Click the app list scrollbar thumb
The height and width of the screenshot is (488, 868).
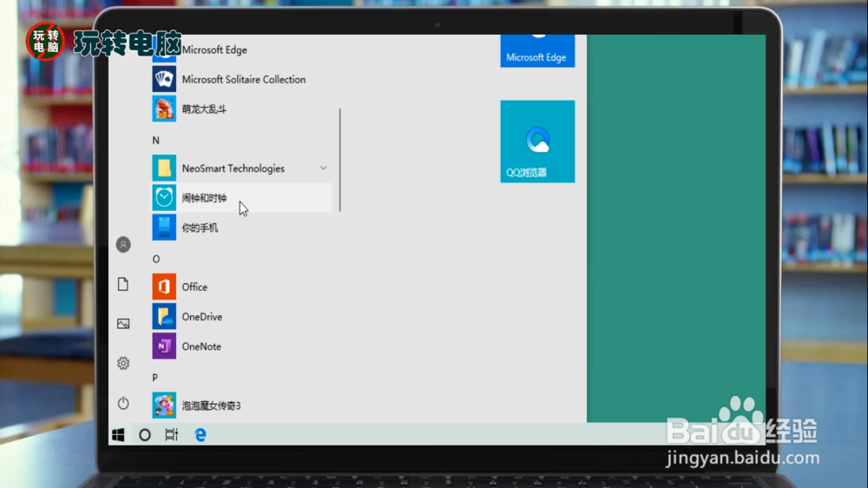click(x=340, y=160)
